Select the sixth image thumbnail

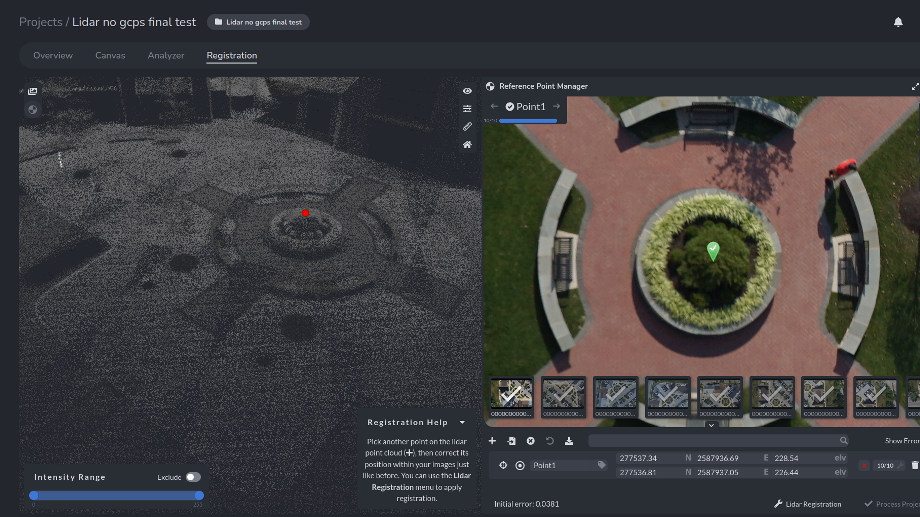point(772,397)
